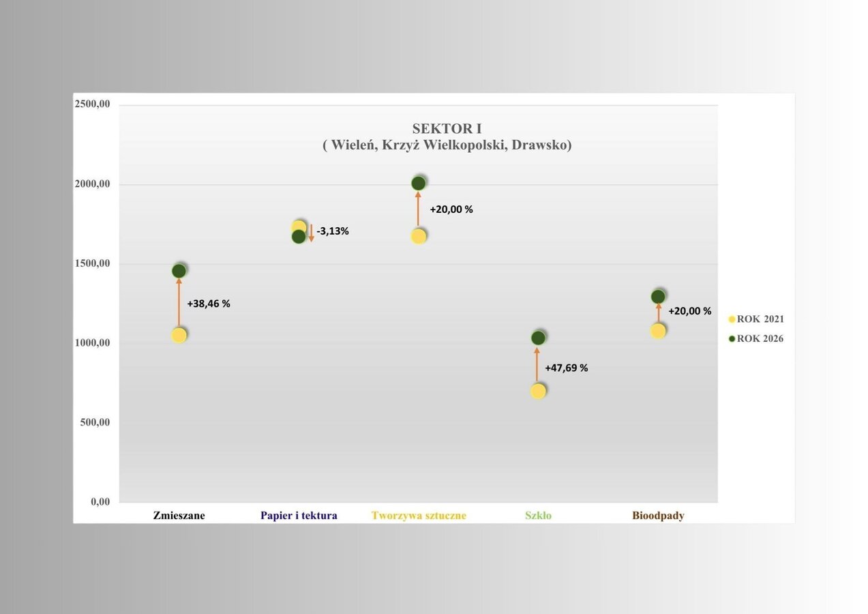The image size is (868, 614).
Task: Select the yellow 2021 marker for Bioodpady
Action: tap(658, 331)
